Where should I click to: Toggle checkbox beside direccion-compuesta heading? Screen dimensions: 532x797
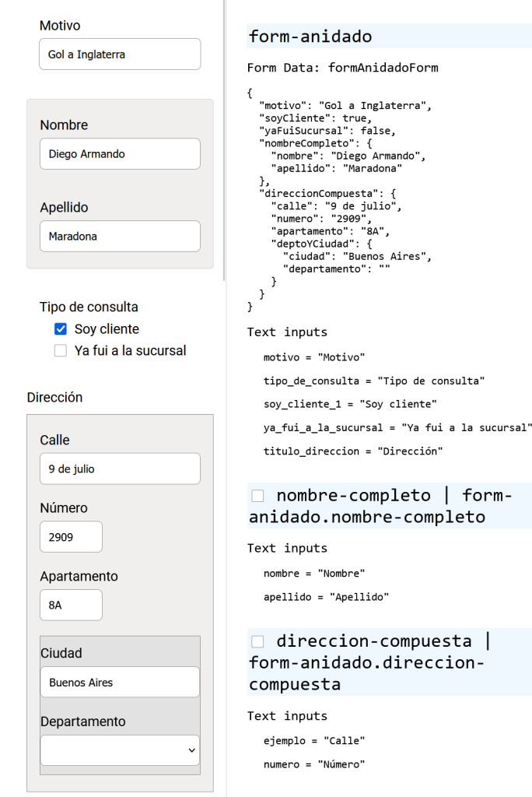(258, 641)
